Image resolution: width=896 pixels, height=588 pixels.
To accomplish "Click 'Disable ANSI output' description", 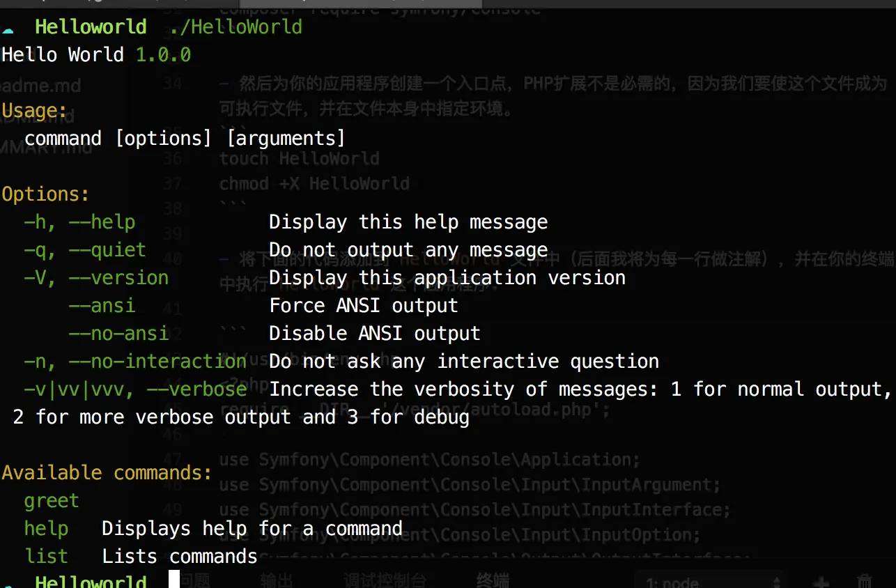I will [x=375, y=334].
